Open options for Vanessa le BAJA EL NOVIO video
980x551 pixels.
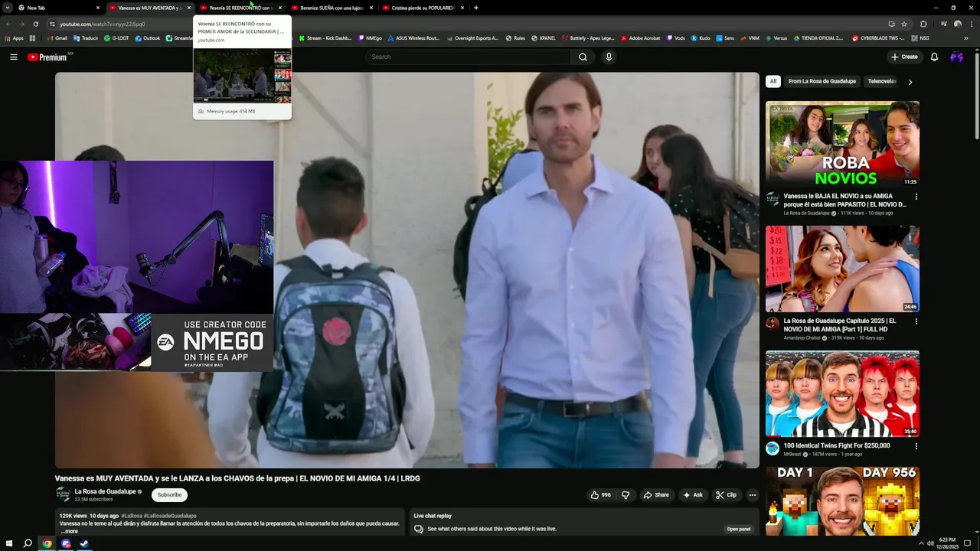pyautogui.click(x=916, y=197)
